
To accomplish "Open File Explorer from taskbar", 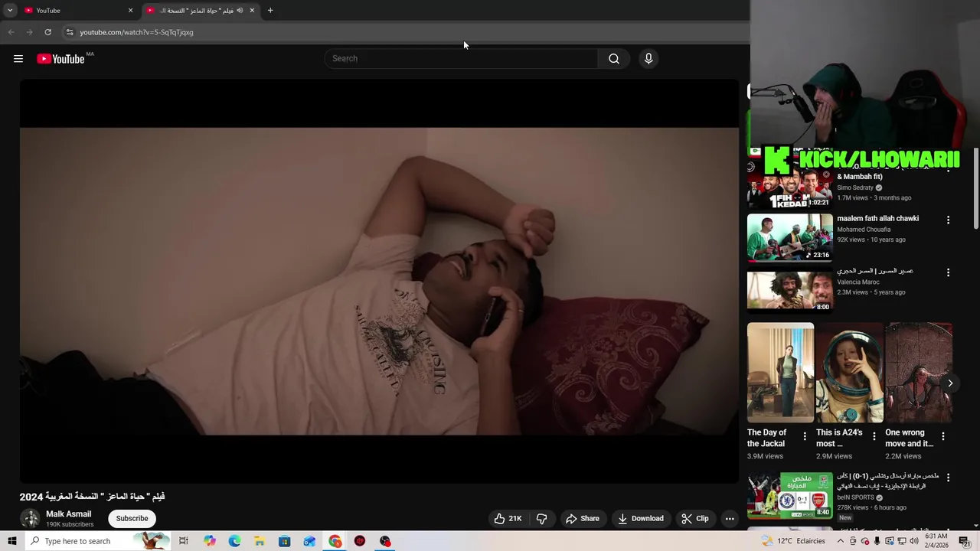I will pos(260,541).
